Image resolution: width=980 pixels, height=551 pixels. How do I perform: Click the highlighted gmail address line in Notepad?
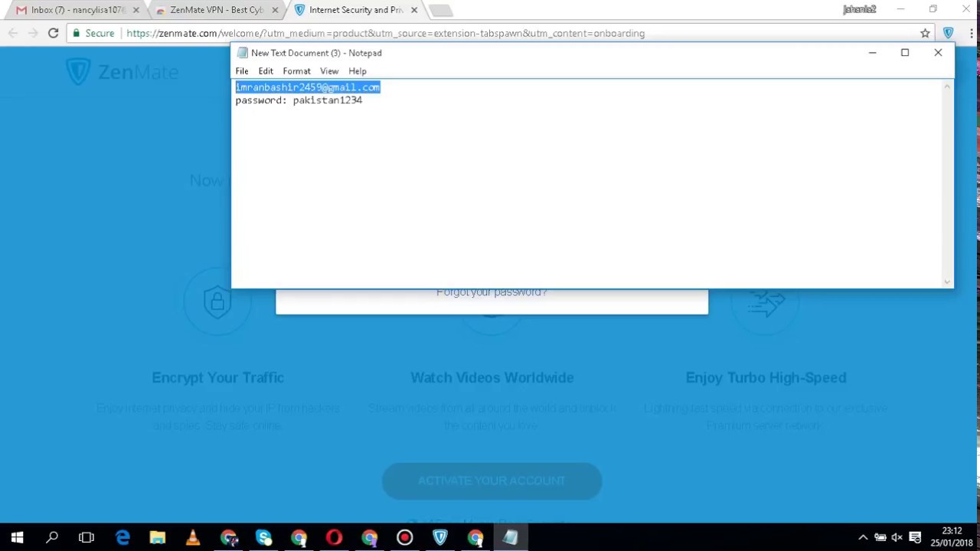308,87
